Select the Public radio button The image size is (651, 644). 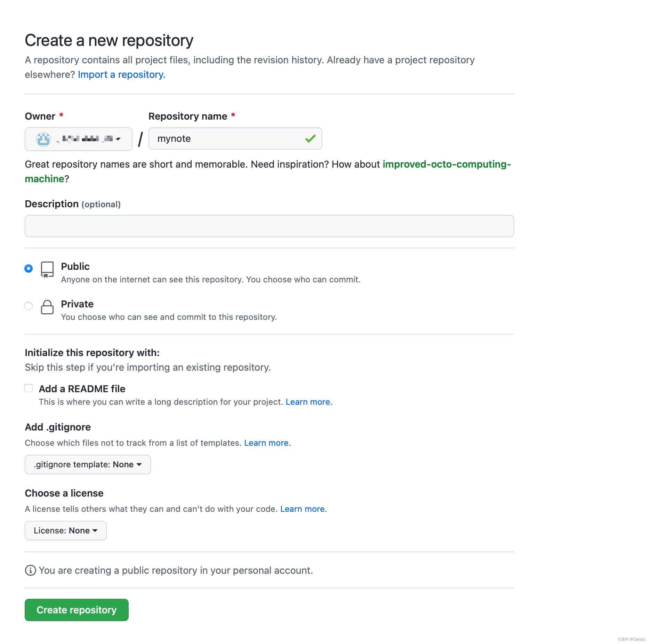(x=28, y=268)
